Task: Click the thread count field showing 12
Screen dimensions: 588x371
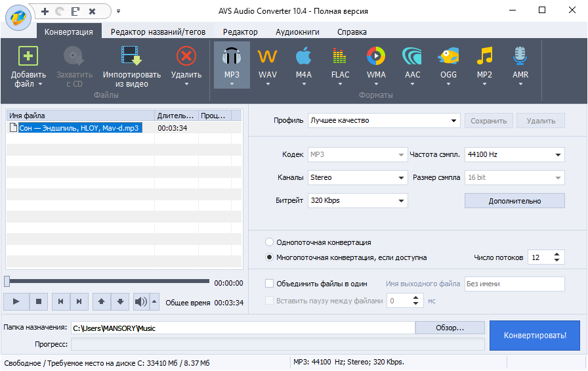Action: [x=540, y=257]
